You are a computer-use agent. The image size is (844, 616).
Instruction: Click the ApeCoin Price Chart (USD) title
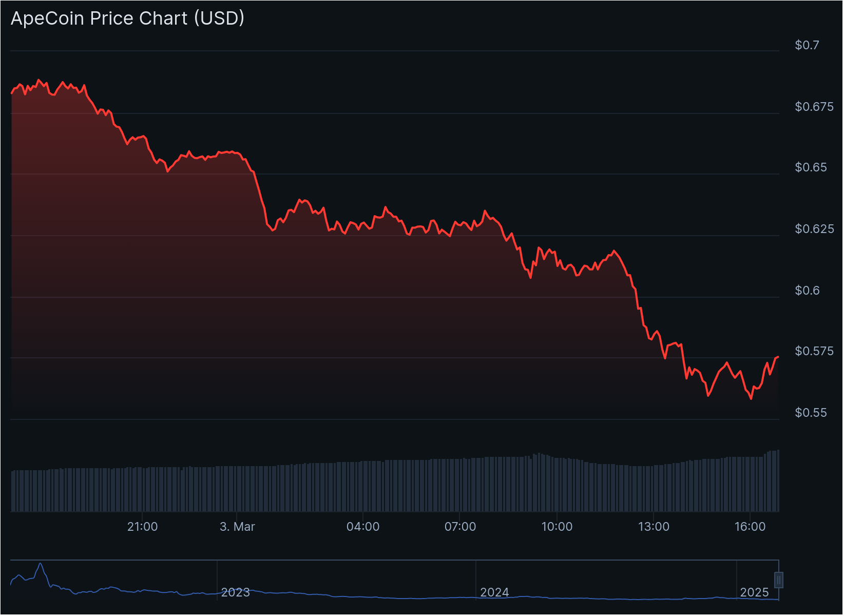pyautogui.click(x=127, y=18)
